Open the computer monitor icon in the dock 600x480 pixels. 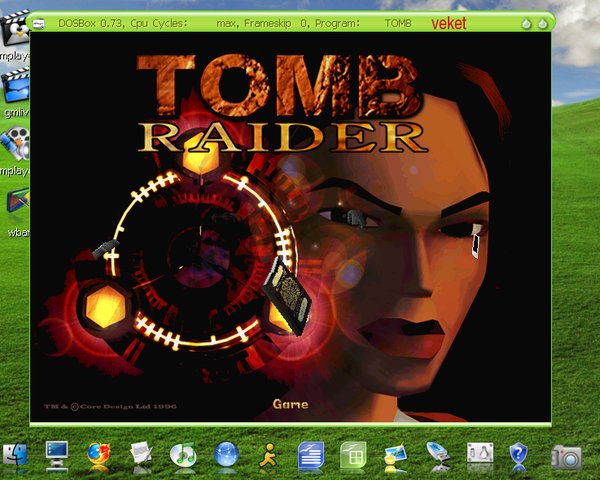pyautogui.click(x=57, y=454)
